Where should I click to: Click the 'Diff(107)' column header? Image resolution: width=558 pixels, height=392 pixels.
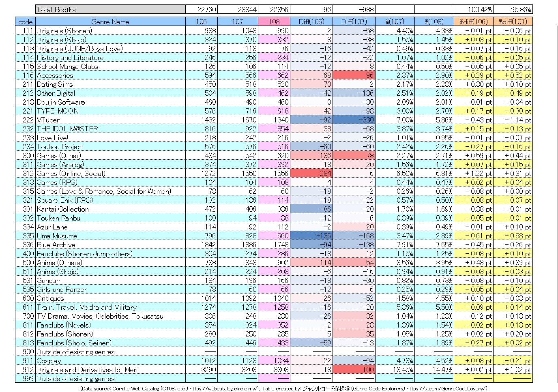point(354,22)
